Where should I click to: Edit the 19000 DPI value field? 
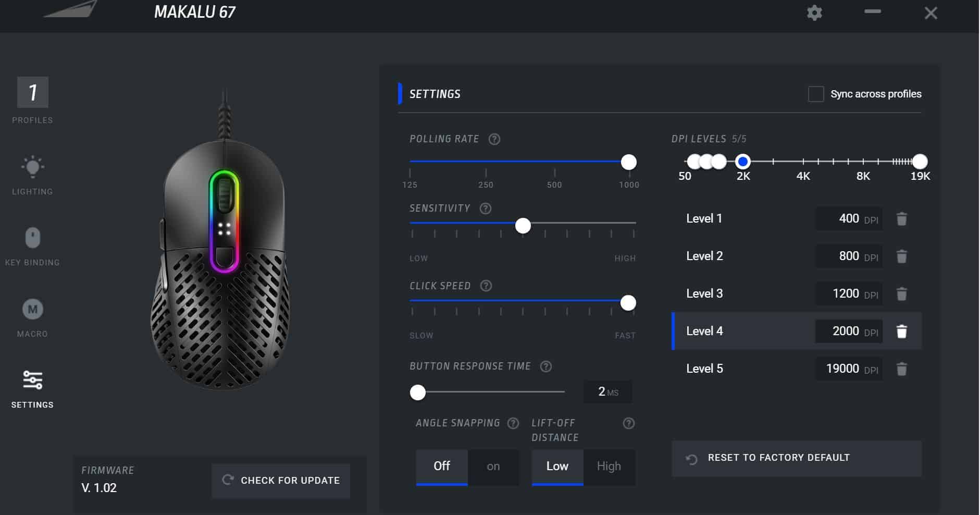pyautogui.click(x=849, y=369)
